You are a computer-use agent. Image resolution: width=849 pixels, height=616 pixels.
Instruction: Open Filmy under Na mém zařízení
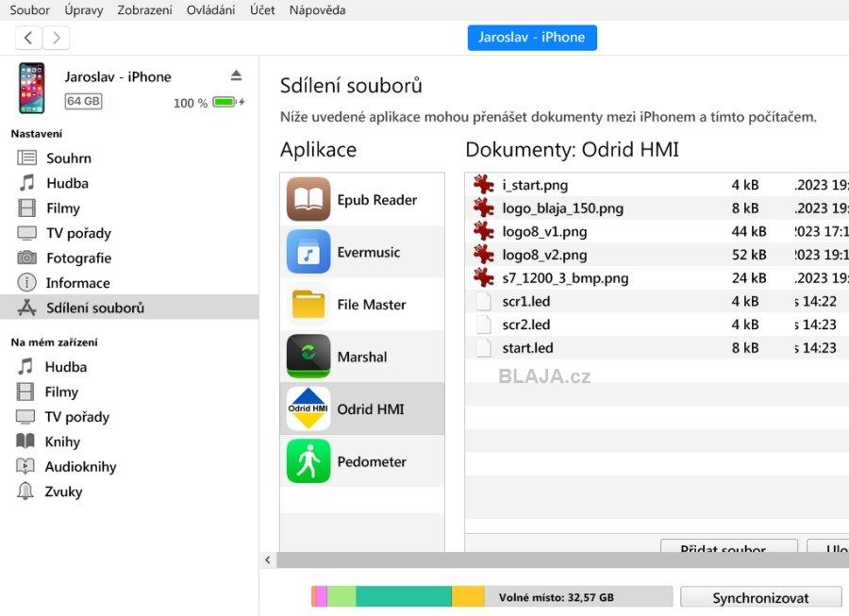(x=129, y=391)
